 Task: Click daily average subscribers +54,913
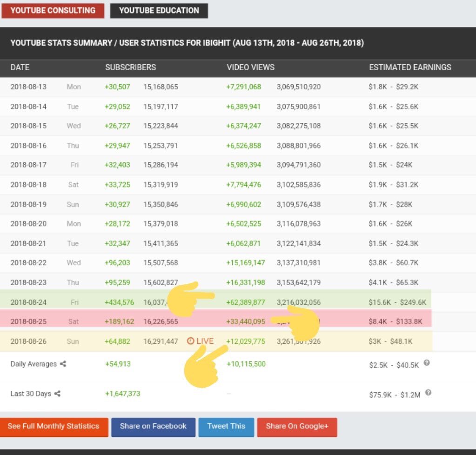coord(118,364)
